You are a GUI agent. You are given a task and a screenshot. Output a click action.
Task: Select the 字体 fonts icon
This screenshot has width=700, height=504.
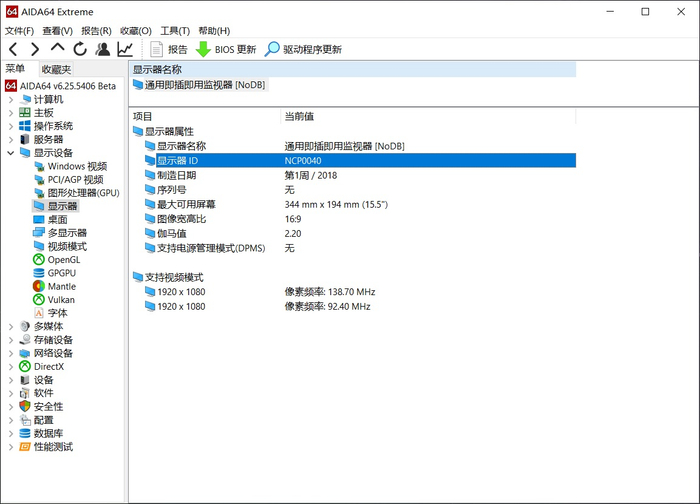pyautogui.click(x=39, y=313)
